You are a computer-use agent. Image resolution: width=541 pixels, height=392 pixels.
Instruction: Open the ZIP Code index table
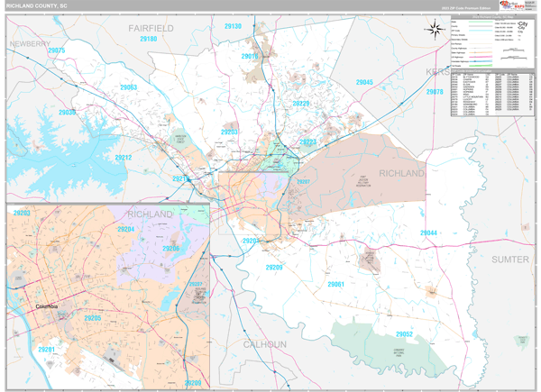491,95
